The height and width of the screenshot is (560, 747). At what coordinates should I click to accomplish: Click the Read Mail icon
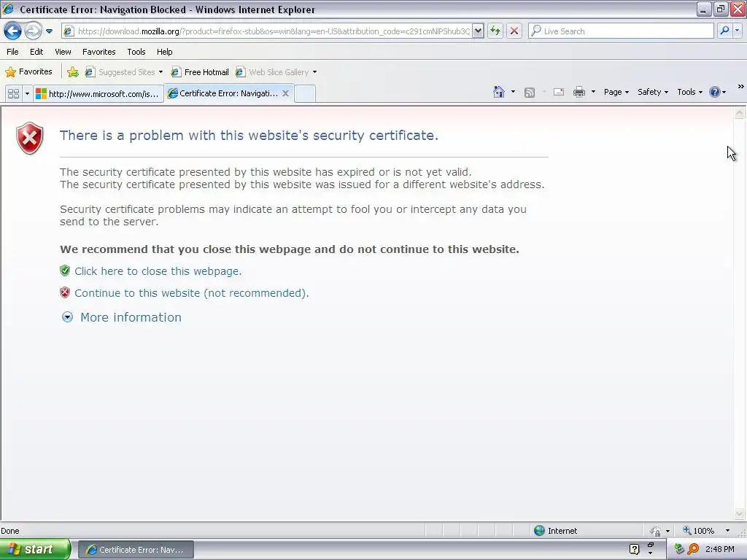tap(559, 92)
